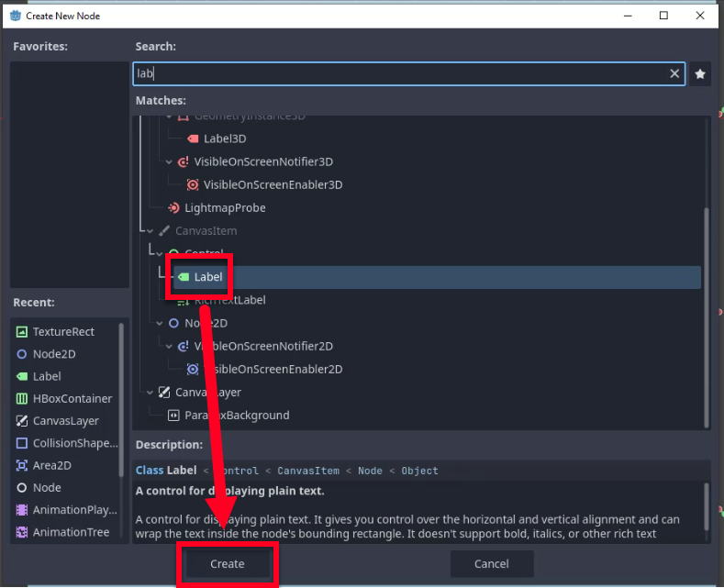The height and width of the screenshot is (588, 724).
Task: Select VisibleOnScreenNotifier3D node
Action: tap(263, 161)
